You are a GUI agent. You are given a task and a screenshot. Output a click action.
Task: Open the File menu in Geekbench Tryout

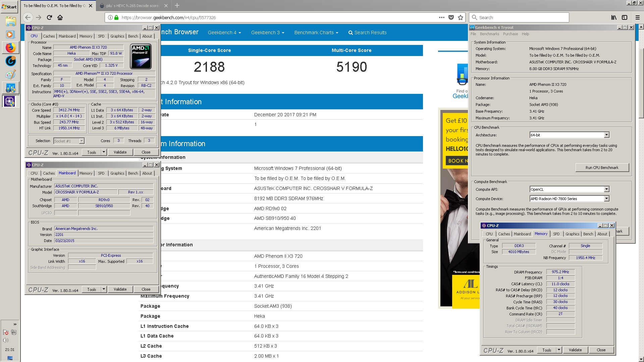[x=473, y=34]
